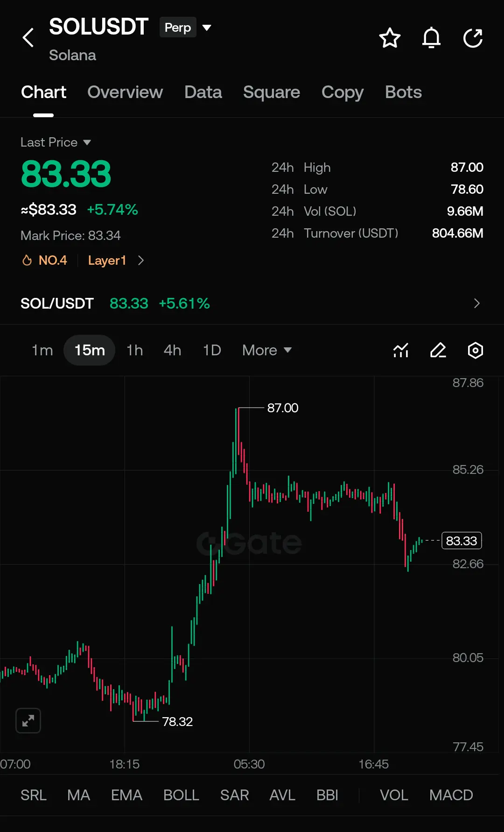The image size is (504, 832).
Task: Toggle the EMA indicator
Action: [126, 795]
